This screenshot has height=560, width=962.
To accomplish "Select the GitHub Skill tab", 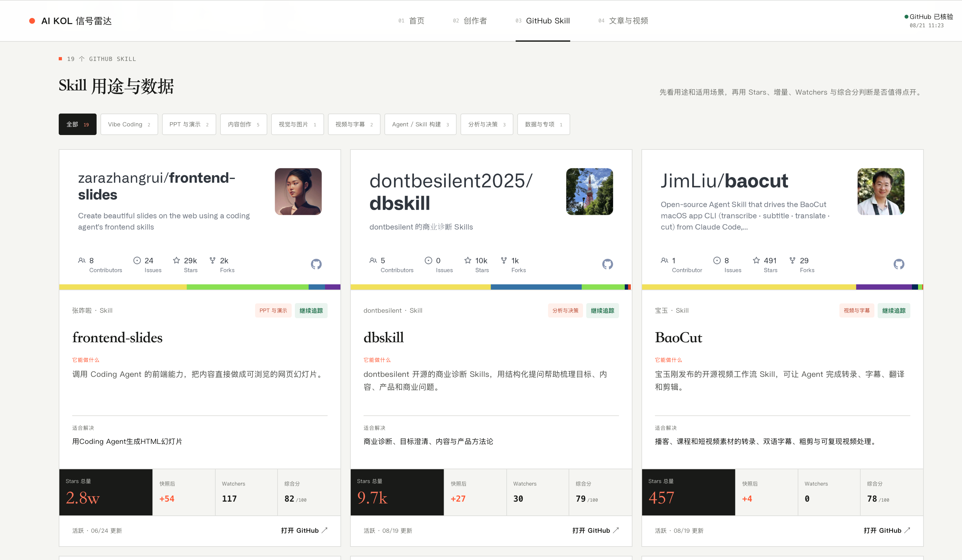I will (x=543, y=21).
